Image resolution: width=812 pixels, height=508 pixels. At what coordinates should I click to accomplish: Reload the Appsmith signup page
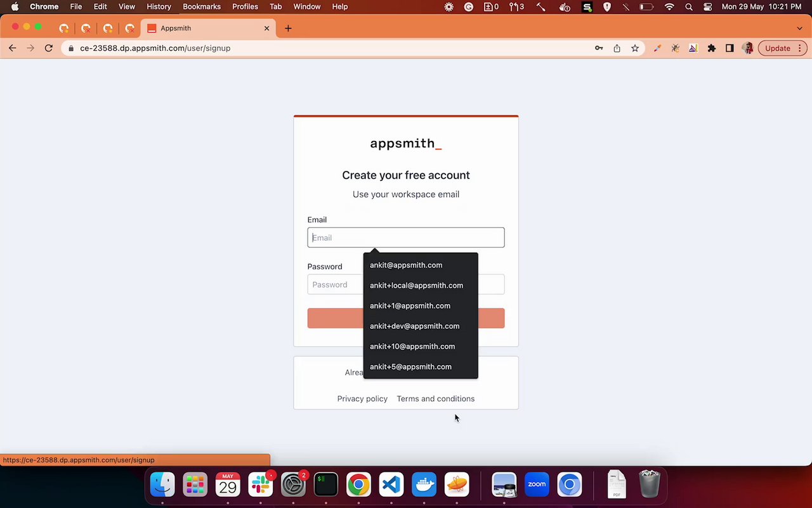(49, 48)
